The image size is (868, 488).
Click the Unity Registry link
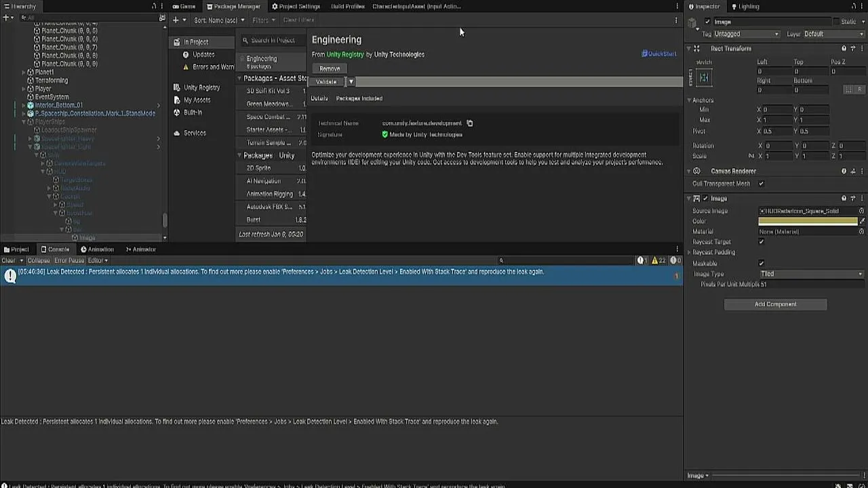[x=345, y=54]
